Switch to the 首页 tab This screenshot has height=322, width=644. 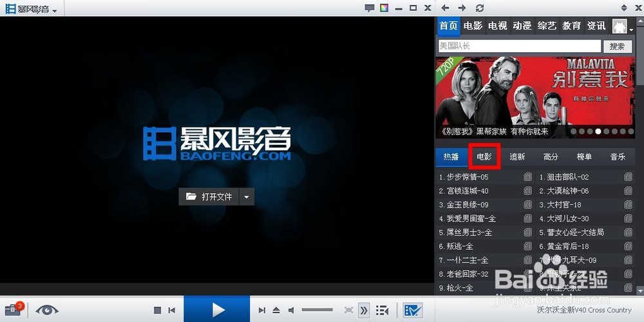[448, 26]
